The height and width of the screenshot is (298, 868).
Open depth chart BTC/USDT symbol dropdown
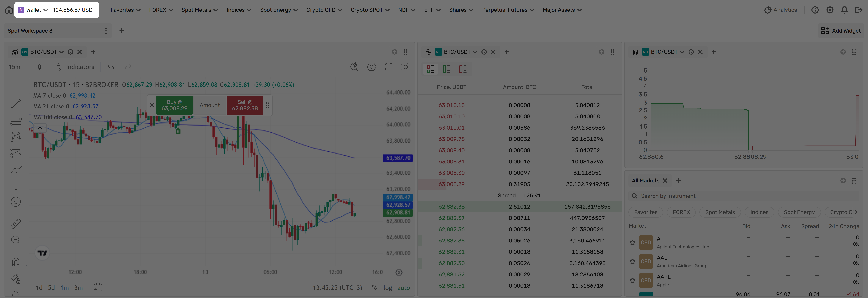click(x=682, y=52)
